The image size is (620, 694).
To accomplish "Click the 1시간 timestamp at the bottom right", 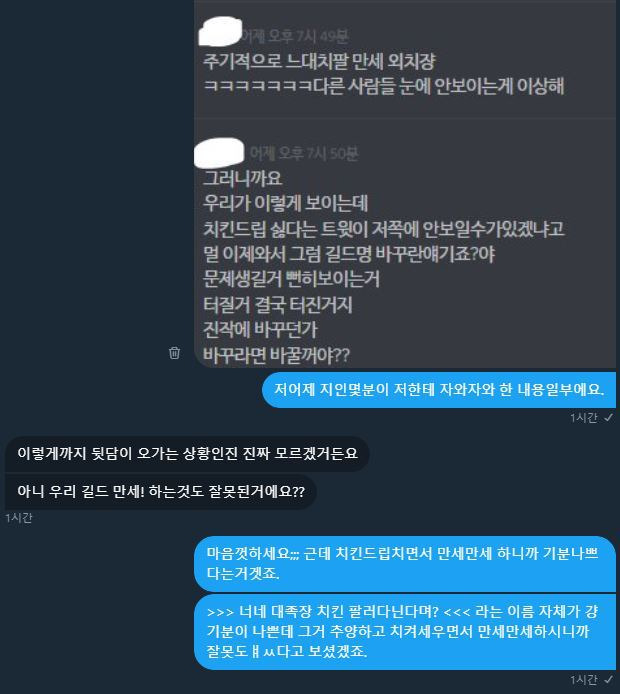I will (584, 679).
